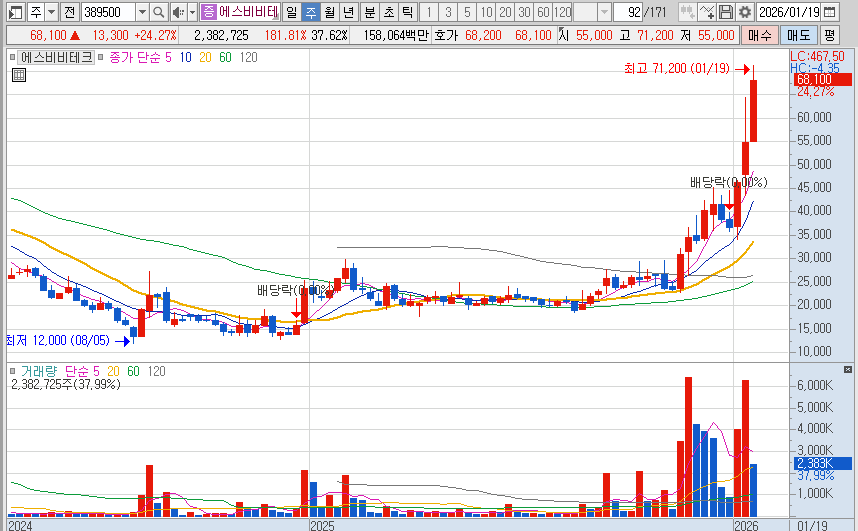Select the 월 monthly period
Viewport: 858px width, 531px height.
[329, 11]
